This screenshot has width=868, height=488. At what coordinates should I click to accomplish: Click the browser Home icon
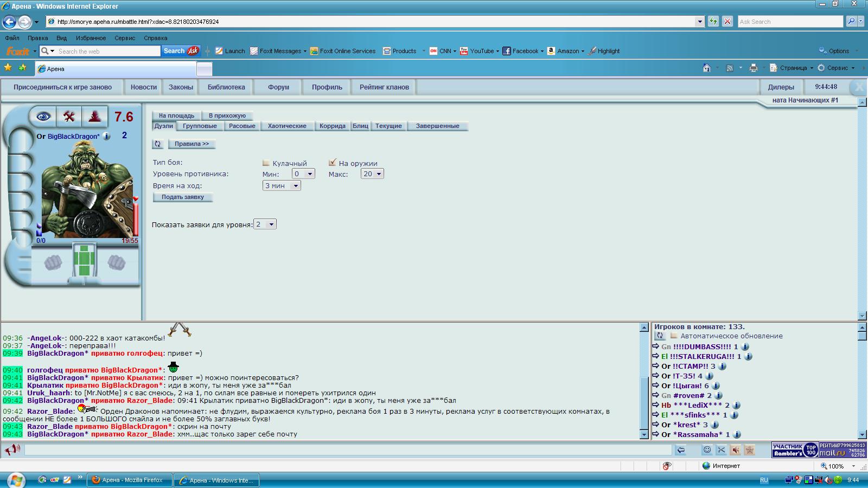(706, 68)
